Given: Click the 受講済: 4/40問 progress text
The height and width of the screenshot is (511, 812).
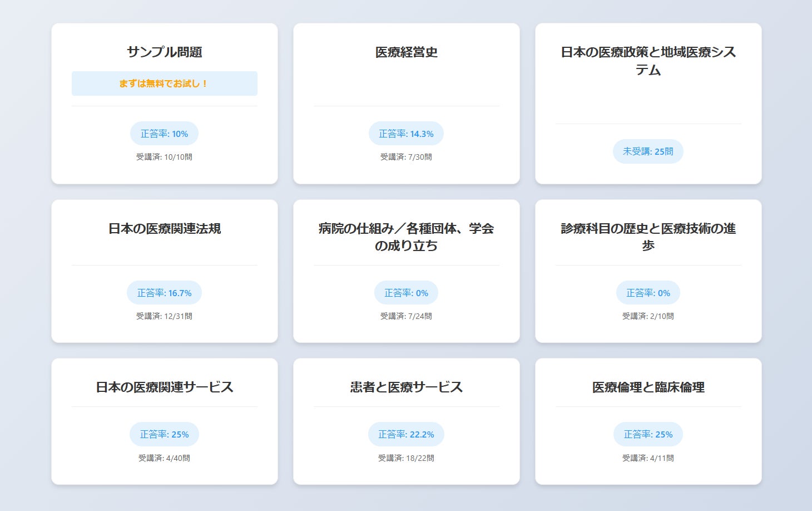Looking at the screenshot, I should [x=164, y=458].
